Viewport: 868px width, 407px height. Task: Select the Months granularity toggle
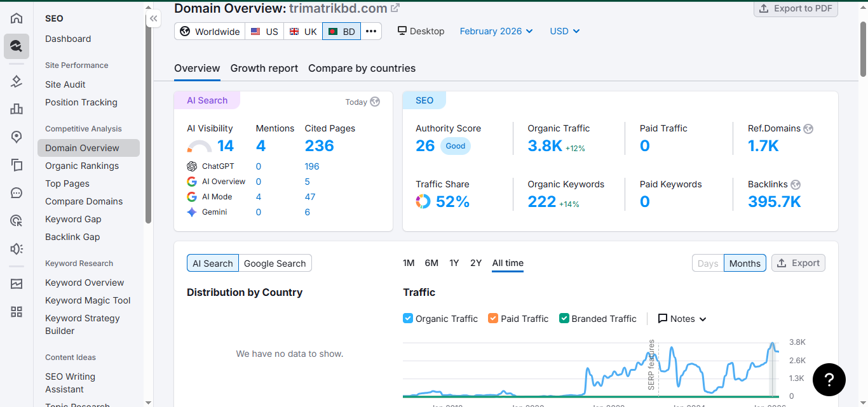coord(745,264)
